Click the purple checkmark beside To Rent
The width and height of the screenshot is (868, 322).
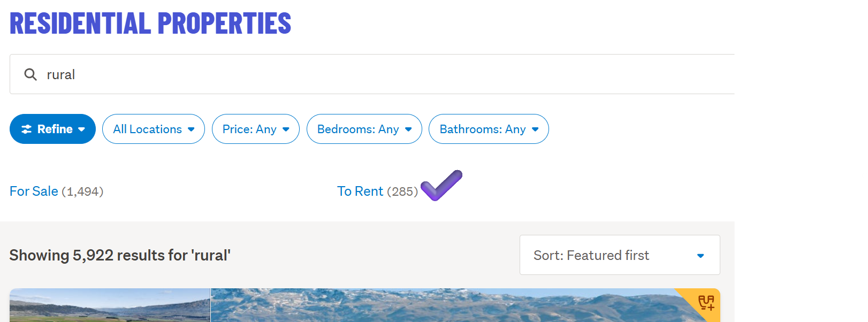[x=441, y=185]
